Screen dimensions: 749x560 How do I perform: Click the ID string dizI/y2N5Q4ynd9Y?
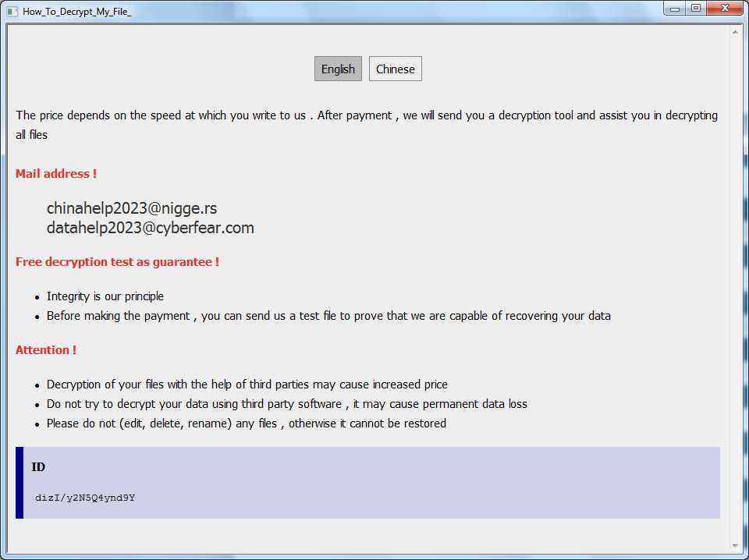click(x=85, y=498)
